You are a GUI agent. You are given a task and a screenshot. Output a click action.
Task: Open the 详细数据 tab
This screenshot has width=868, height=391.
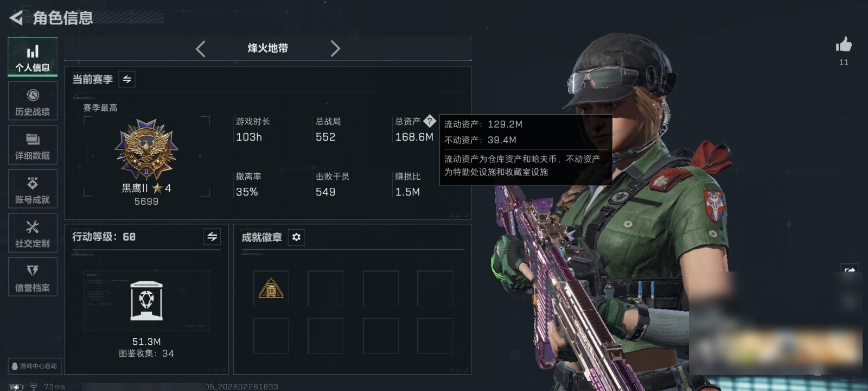33,145
